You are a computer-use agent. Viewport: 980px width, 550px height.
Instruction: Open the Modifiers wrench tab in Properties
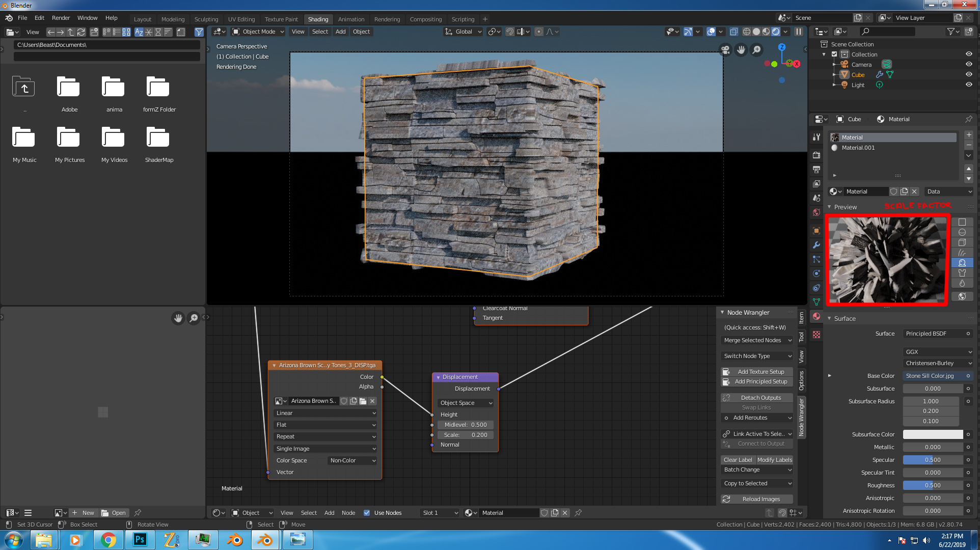point(816,245)
